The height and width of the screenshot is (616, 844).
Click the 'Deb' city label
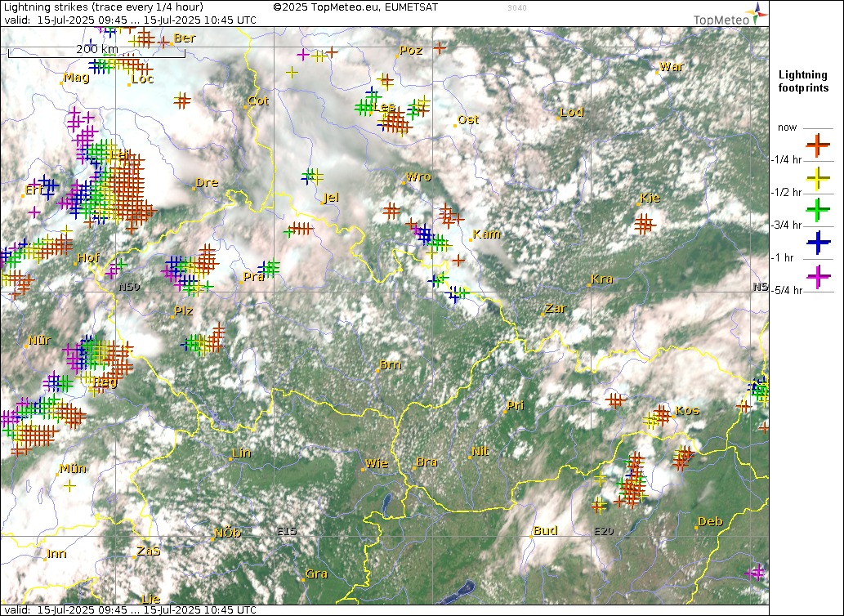[711, 522]
